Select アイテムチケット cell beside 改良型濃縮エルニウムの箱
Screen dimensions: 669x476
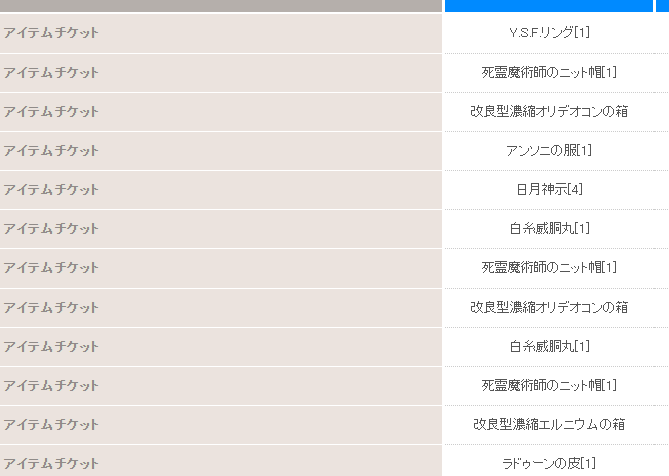(221, 425)
